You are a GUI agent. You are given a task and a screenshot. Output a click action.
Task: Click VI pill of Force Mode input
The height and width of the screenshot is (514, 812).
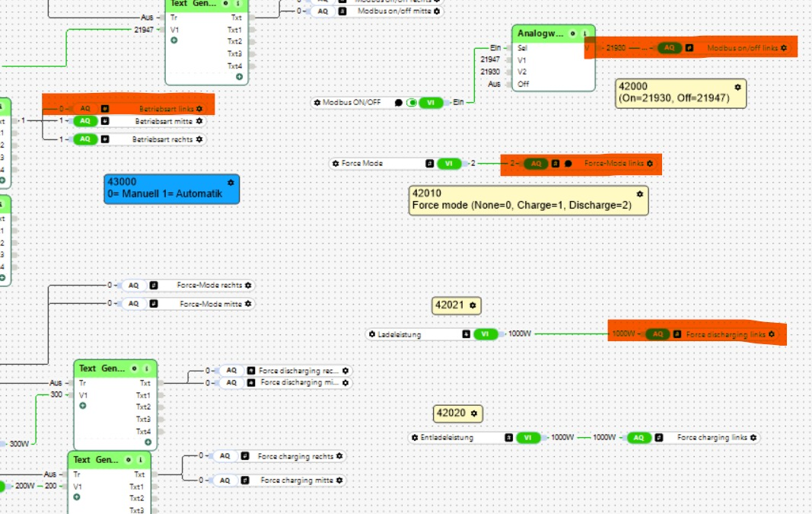point(448,163)
